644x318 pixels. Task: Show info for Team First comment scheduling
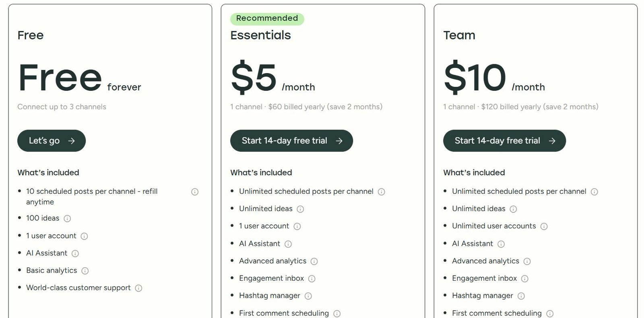[550, 314]
